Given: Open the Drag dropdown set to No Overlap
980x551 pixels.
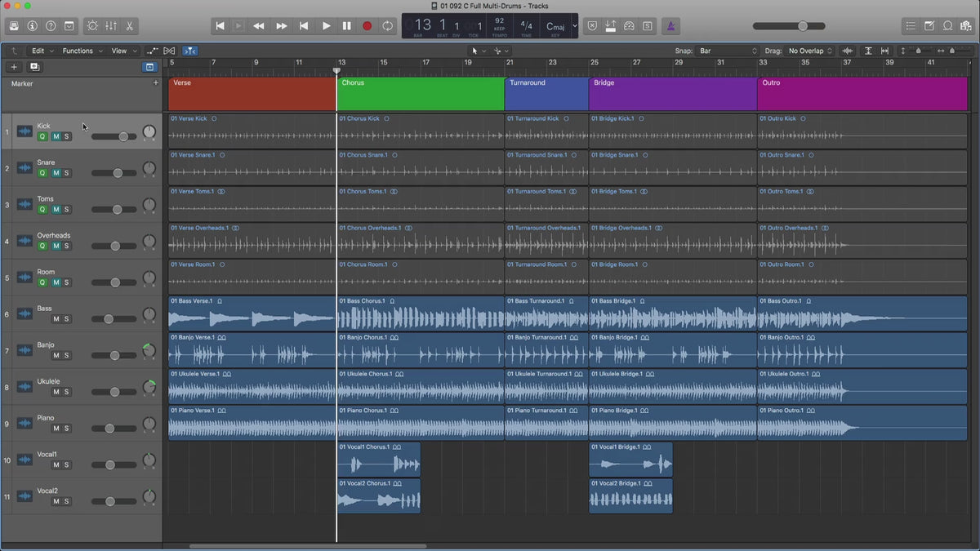Looking at the screenshot, I should point(809,51).
